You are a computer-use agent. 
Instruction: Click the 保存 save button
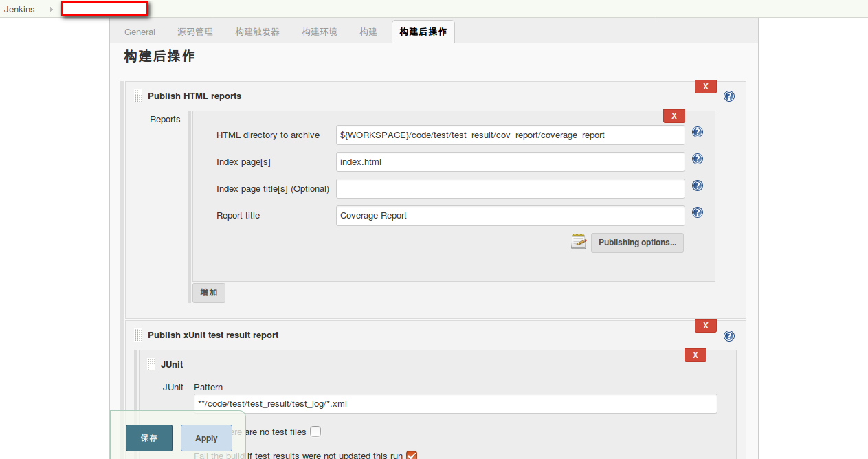click(x=149, y=438)
